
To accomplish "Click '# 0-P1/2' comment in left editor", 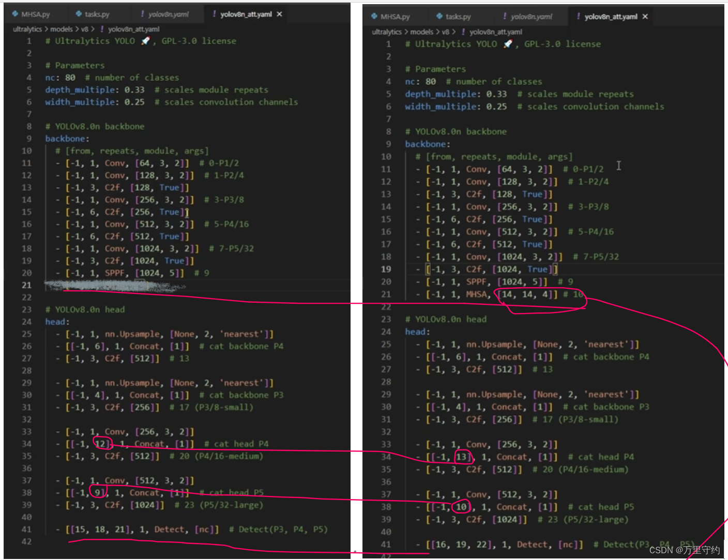I will (219, 163).
